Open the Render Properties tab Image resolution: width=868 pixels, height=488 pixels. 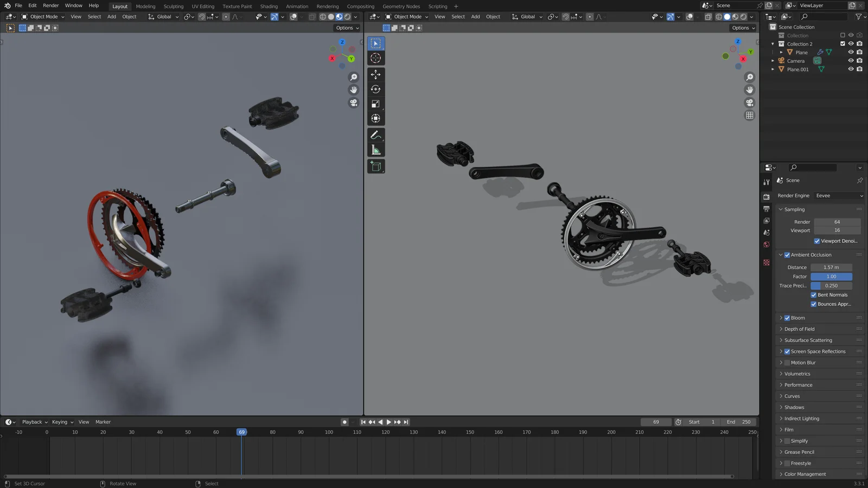(767, 196)
